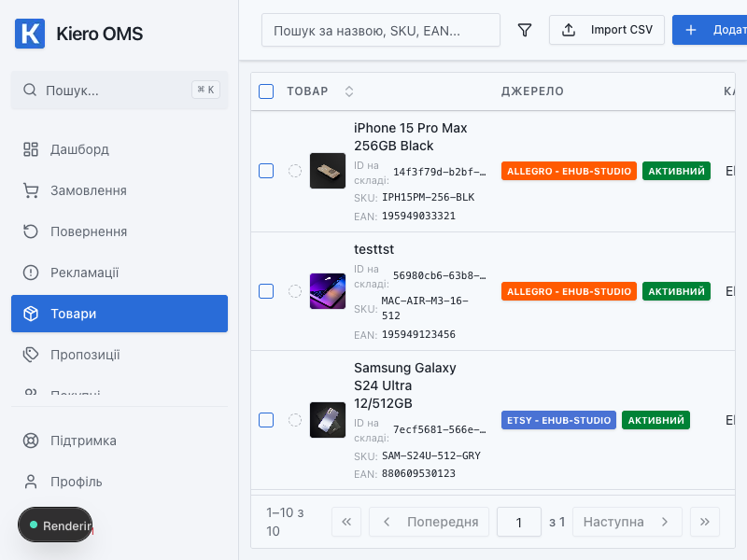Jump to last page double-chevron button

pos(705,522)
